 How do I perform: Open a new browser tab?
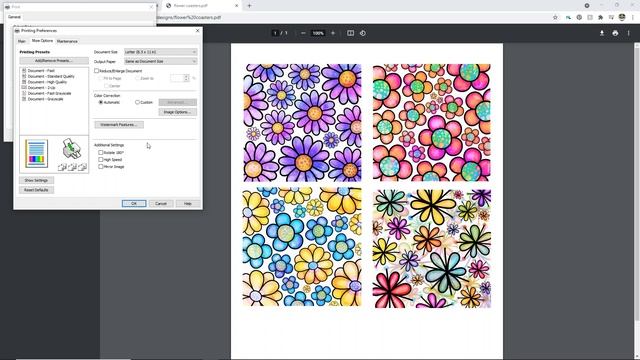(249, 6)
